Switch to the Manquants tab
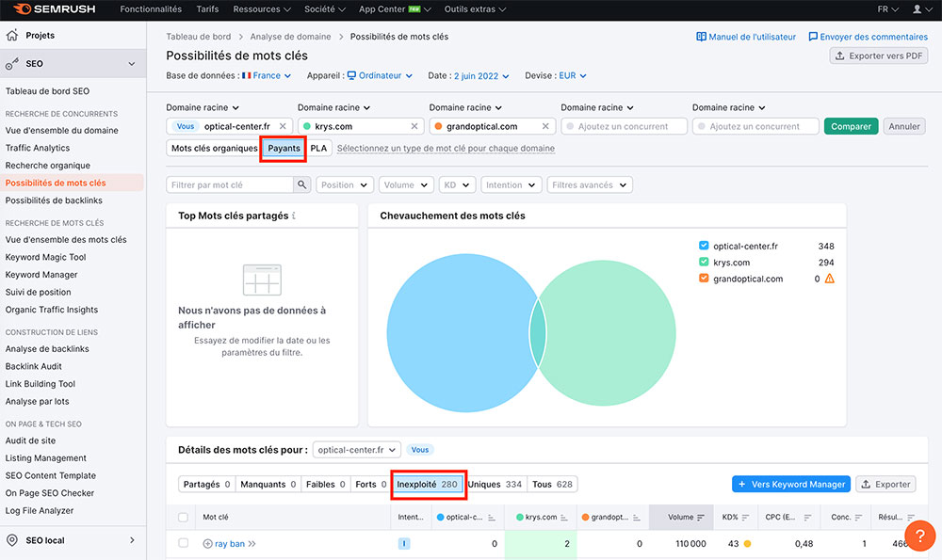 [268, 485]
